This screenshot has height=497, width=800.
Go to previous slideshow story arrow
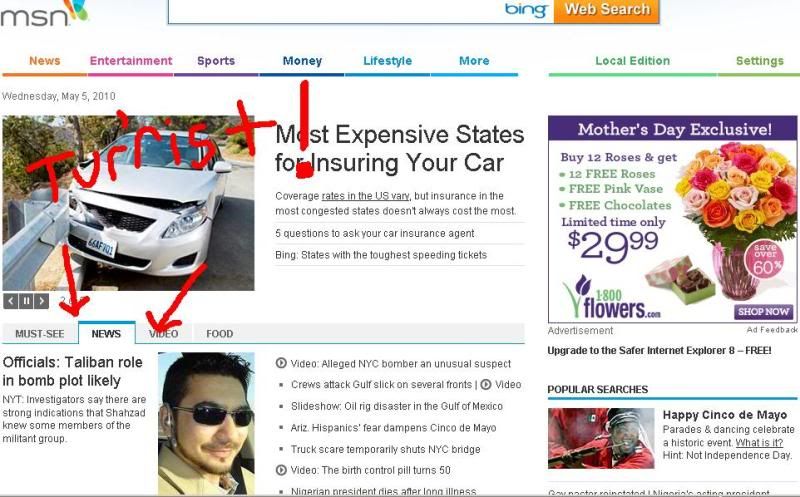(x=10, y=301)
